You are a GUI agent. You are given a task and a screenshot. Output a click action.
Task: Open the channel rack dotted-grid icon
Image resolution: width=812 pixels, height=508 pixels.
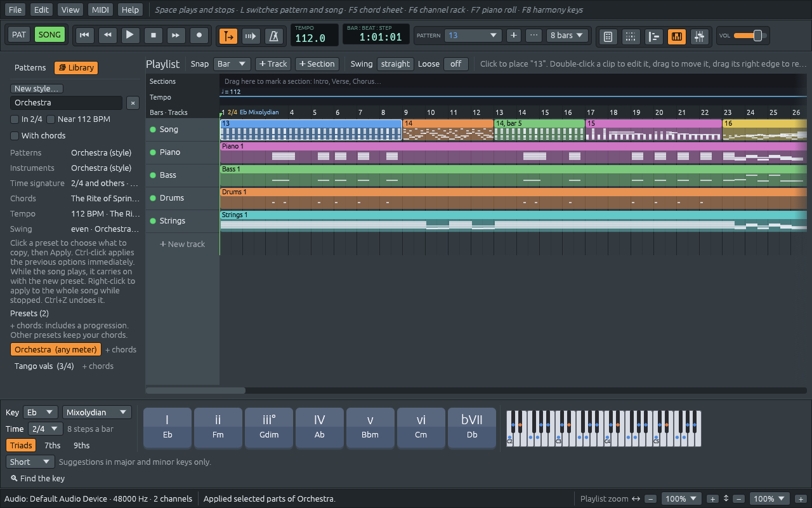pyautogui.click(x=631, y=36)
